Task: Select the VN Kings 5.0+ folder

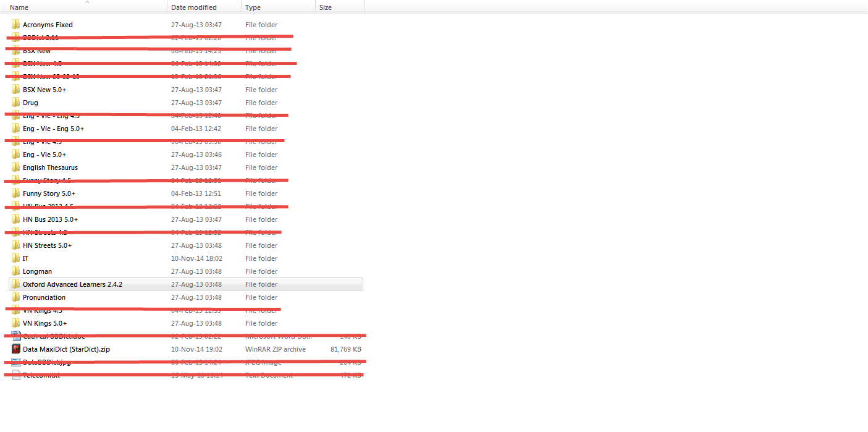Action: click(x=44, y=323)
